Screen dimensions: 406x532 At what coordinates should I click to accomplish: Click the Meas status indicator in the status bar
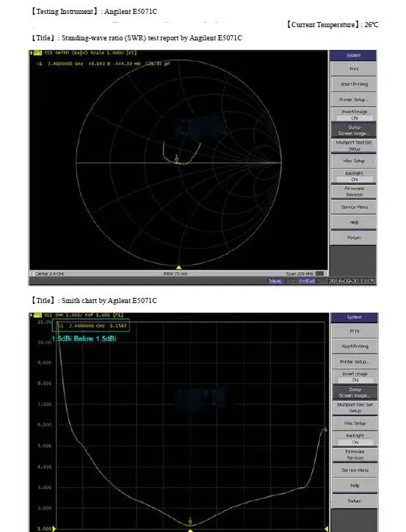pos(275,281)
